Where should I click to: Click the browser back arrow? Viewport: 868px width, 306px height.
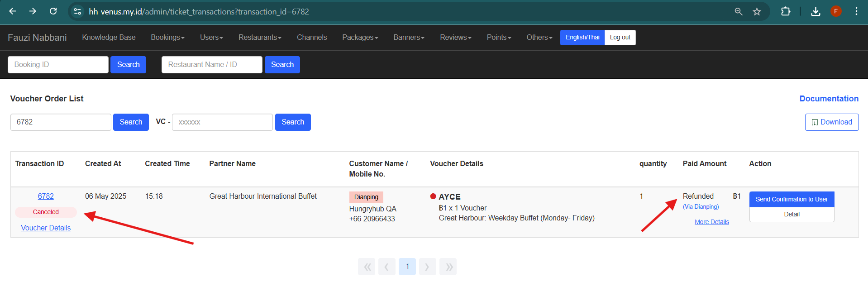13,11
